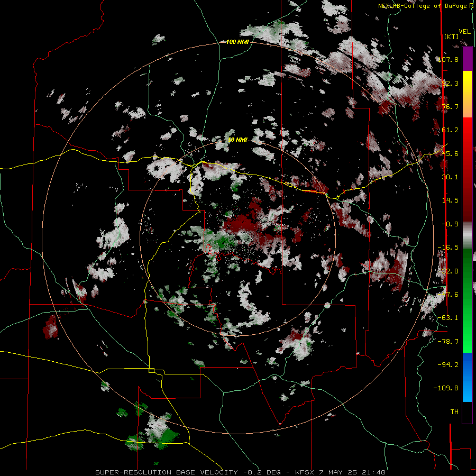Select the 107.8 velocity scale value
The height and width of the screenshot is (476, 476).
tap(448, 59)
